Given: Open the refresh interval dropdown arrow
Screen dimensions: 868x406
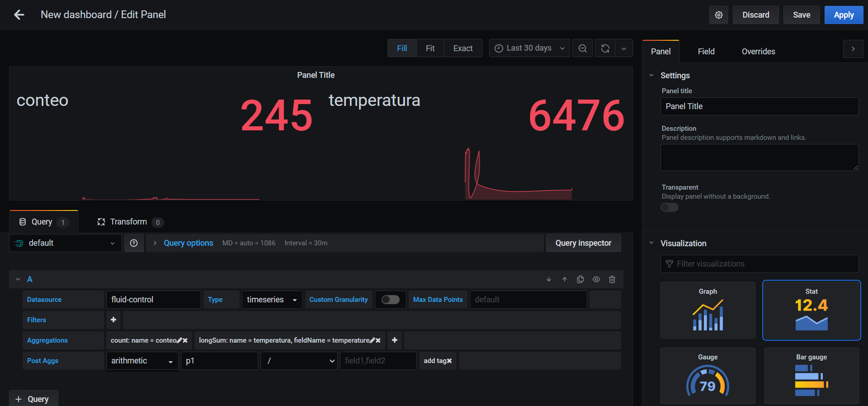Looking at the screenshot, I should click(x=624, y=48).
